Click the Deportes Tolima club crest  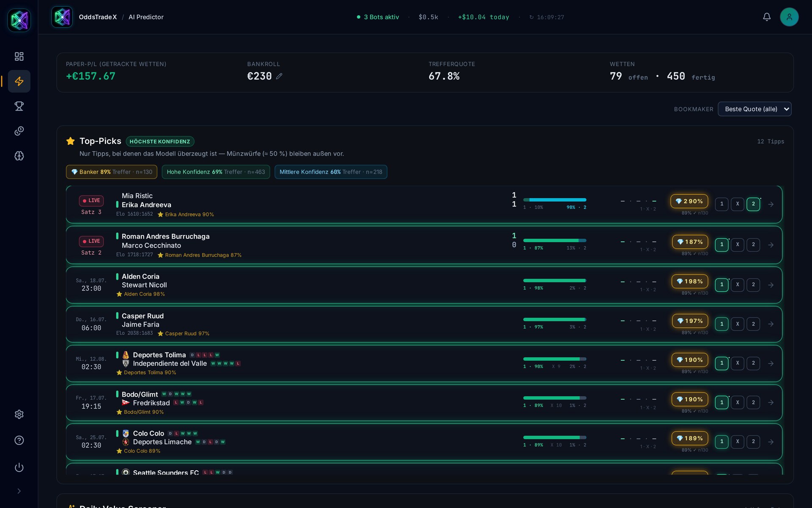(126, 355)
